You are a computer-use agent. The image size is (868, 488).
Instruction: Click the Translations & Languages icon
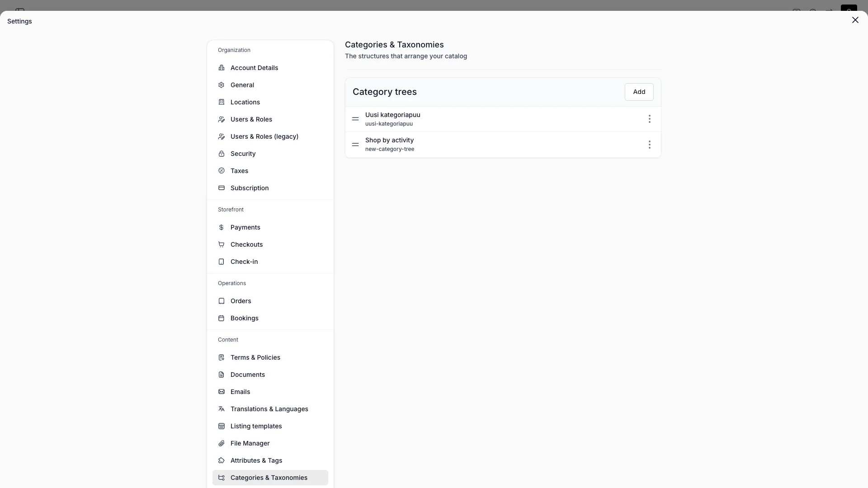tap(222, 409)
